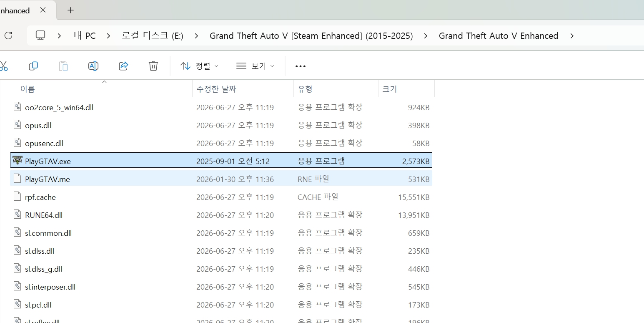Refresh the current folder view
644x323 pixels.
coord(8,35)
